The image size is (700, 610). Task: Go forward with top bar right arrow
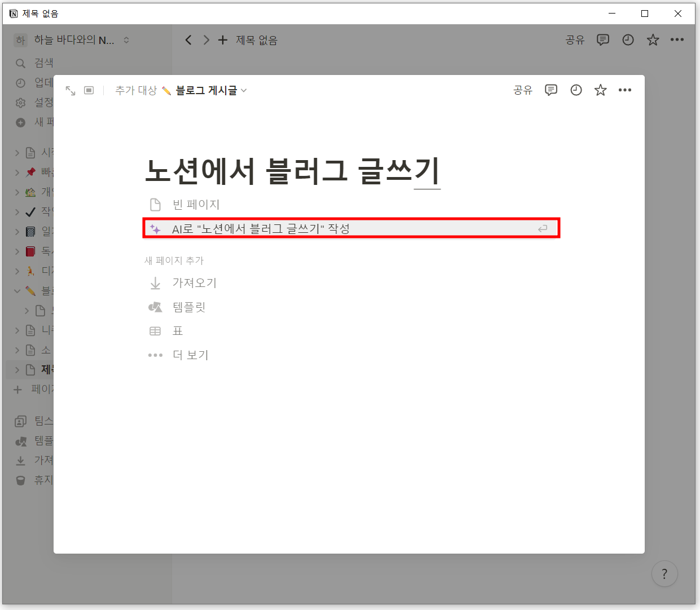pyautogui.click(x=206, y=40)
